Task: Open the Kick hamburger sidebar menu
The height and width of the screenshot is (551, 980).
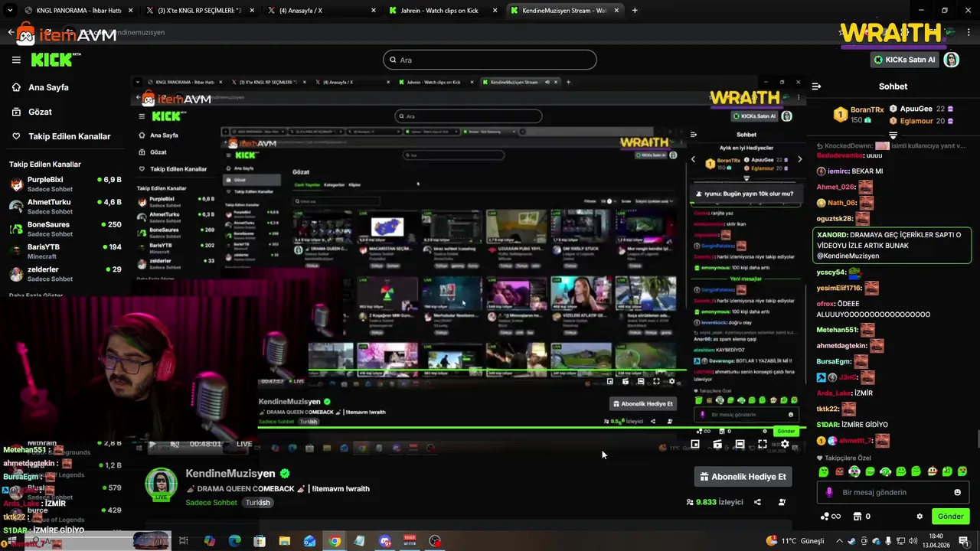Action: [16, 60]
